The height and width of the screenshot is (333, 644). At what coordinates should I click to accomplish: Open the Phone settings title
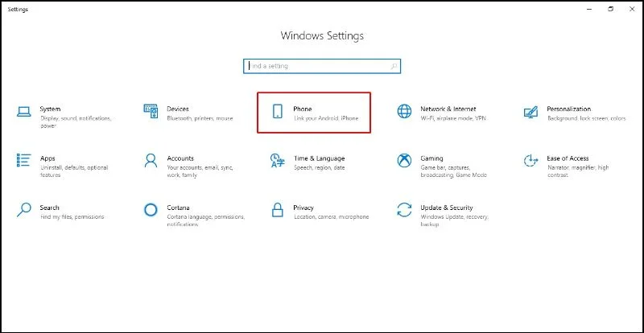(x=303, y=109)
